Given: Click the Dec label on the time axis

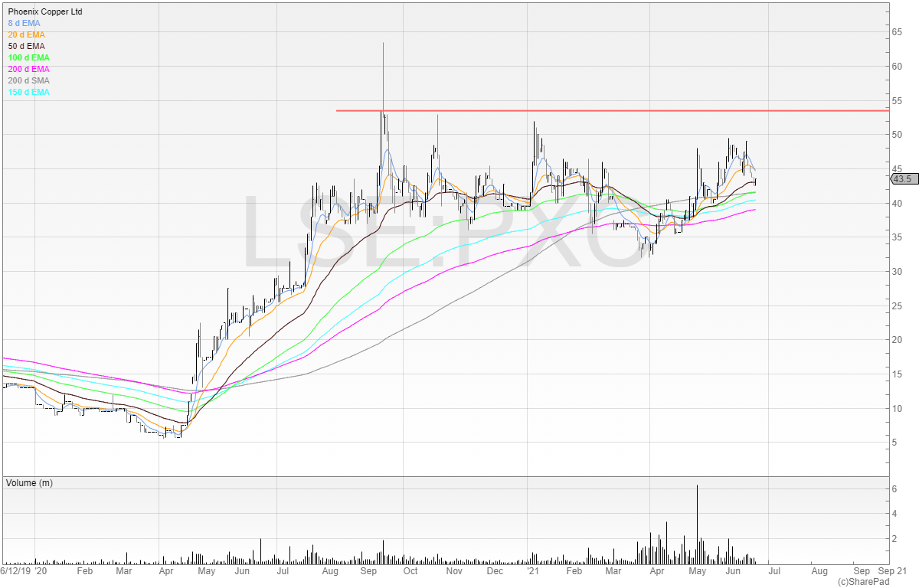Looking at the screenshot, I should click(x=495, y=571).
